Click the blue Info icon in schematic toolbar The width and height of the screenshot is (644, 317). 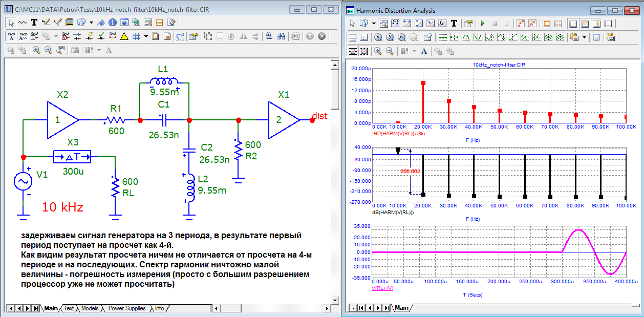(112, 23)
